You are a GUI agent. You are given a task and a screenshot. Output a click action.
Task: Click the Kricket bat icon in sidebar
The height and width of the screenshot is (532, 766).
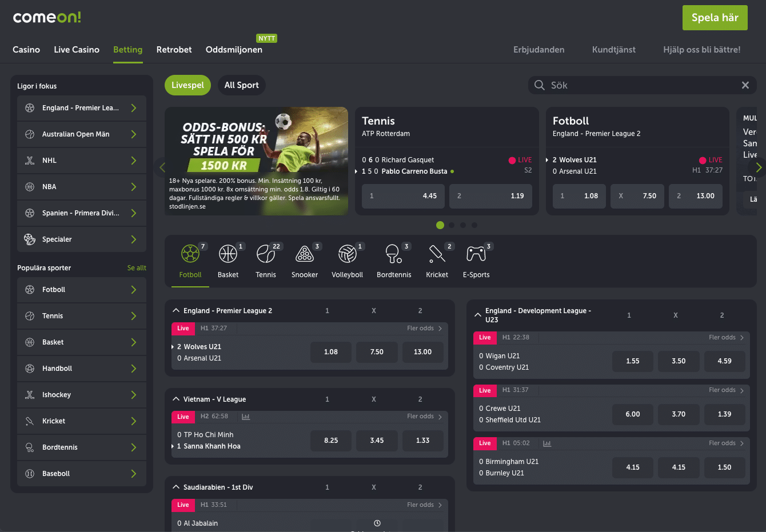point(30,421)
